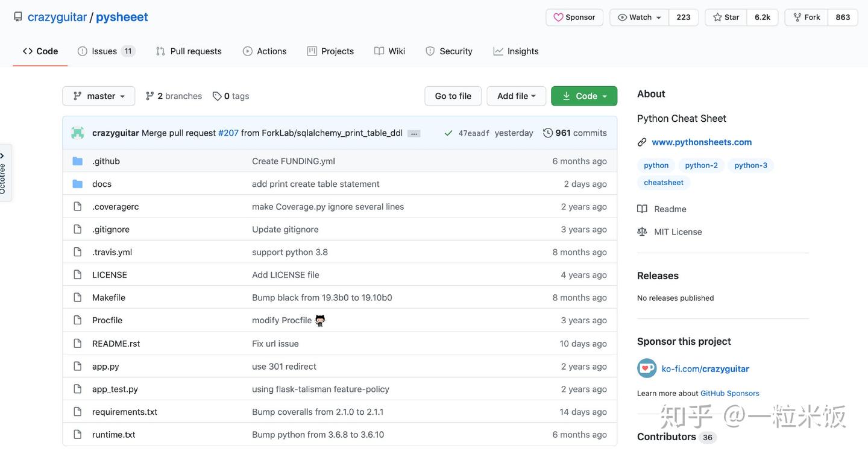Screen dimensions: 868x451
Task: Click the crazyguitar avatar in commit bar
Action: 78,133
